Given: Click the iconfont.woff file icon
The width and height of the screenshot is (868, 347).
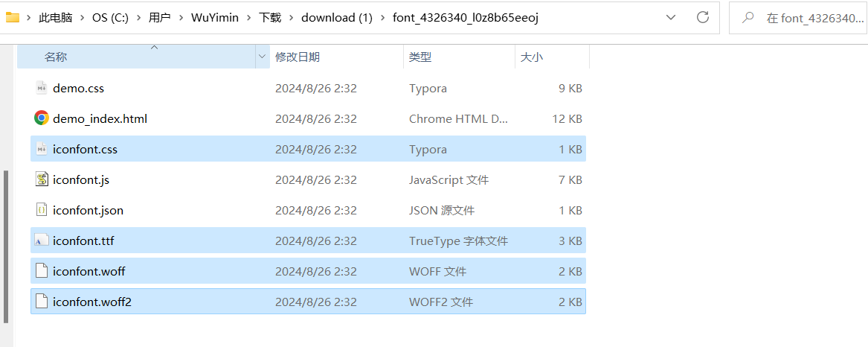Looking at the screenshot, I should pos(42,271).
